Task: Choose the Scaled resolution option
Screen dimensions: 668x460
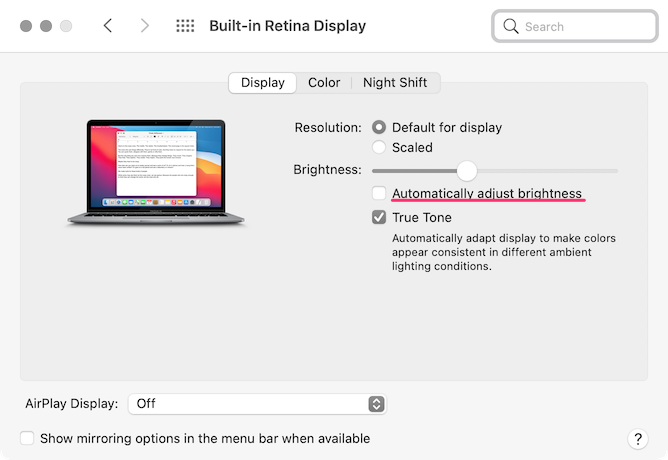Action: (379, 147)
